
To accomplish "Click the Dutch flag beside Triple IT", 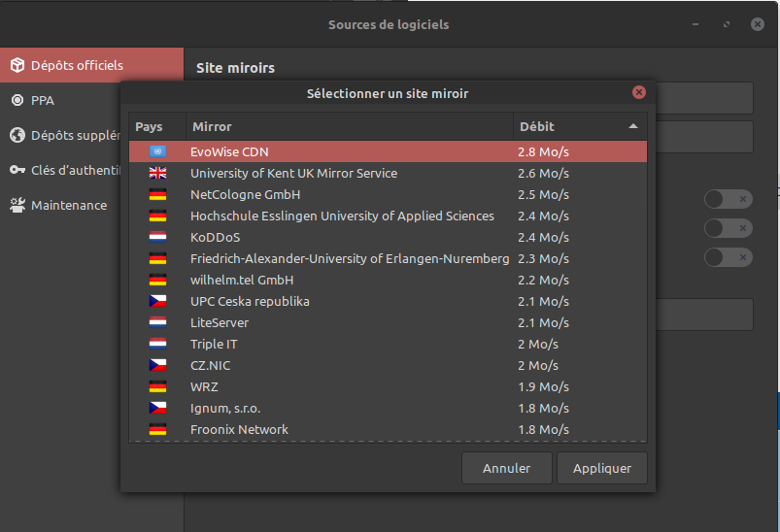I will (x=157, y=344).
